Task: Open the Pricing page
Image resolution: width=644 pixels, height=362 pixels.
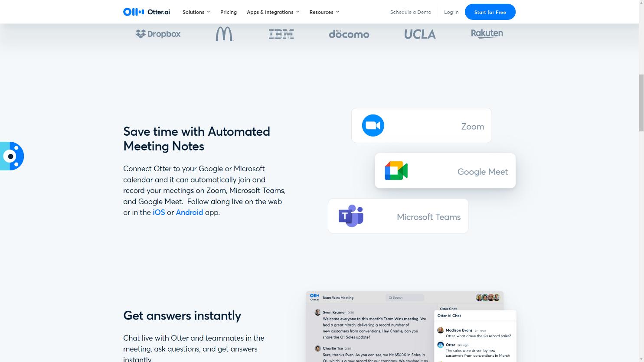Action: (x=229, y=12)
